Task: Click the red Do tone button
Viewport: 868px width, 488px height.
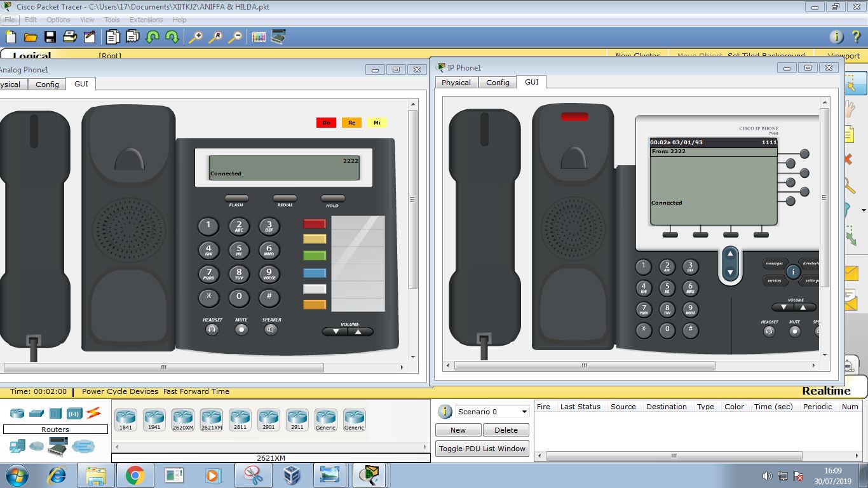Action: pyautogui.click(x=326, y=123)
